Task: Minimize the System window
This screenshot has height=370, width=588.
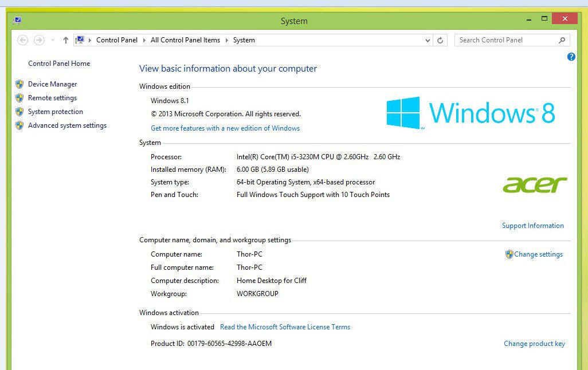Action: point(529,19)
